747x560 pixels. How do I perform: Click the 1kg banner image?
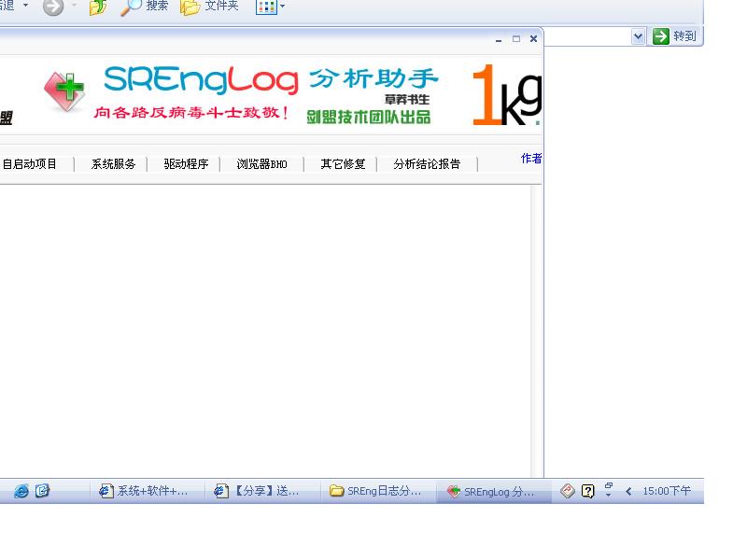pyautogui.click(x=506, y=95)
